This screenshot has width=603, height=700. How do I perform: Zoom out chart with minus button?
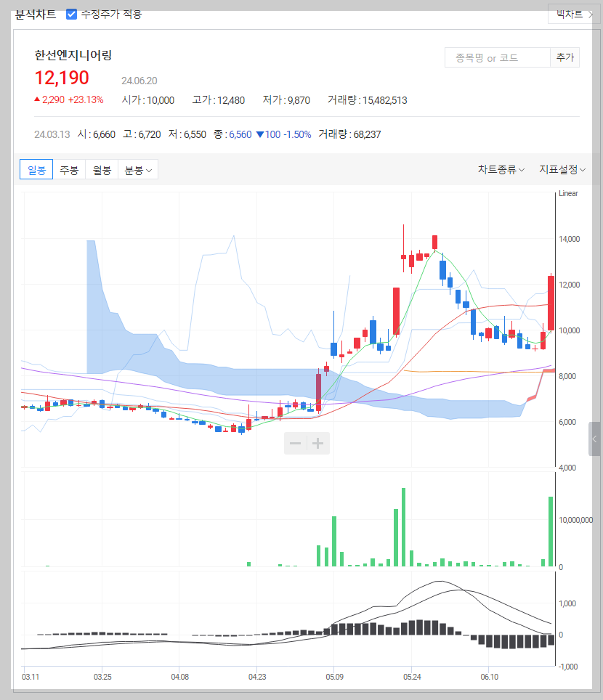[x=295, y=443]
